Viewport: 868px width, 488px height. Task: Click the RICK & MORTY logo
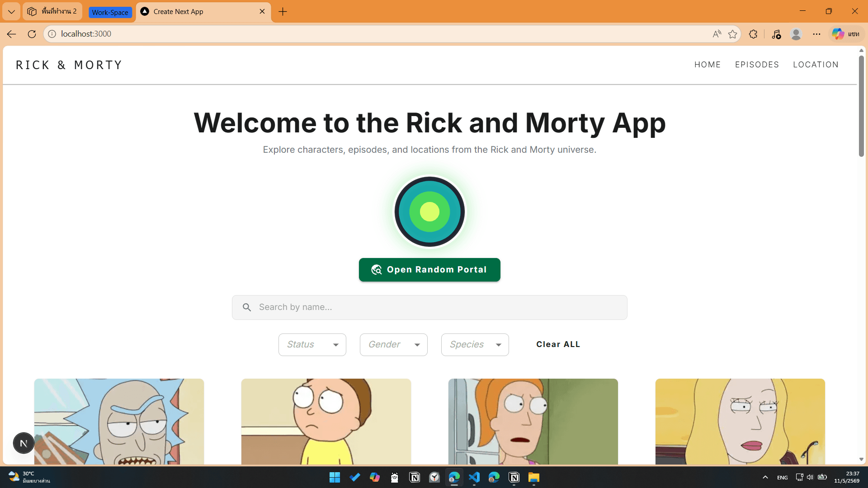tap(69, 65)
